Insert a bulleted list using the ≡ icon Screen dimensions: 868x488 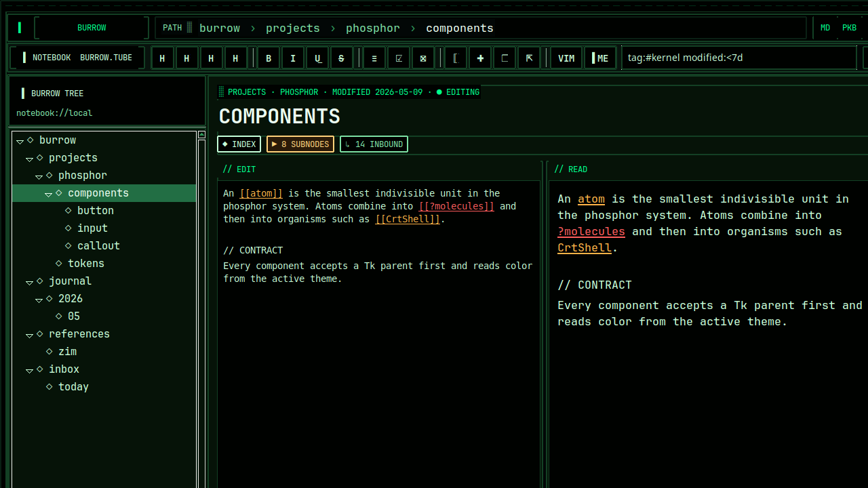[x=374, y=58]
